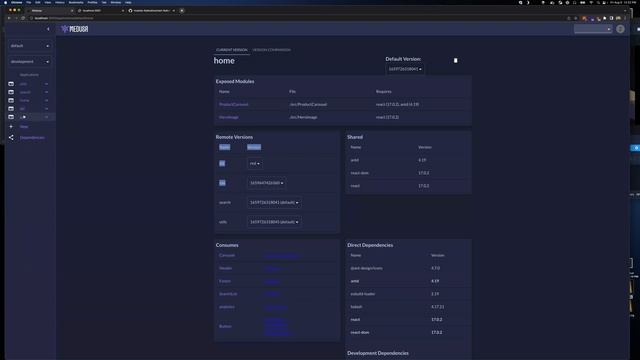Click the Header entry under Consumes
Screen dimensions: 640x360
pyautogui.click(x=225, y=268)
